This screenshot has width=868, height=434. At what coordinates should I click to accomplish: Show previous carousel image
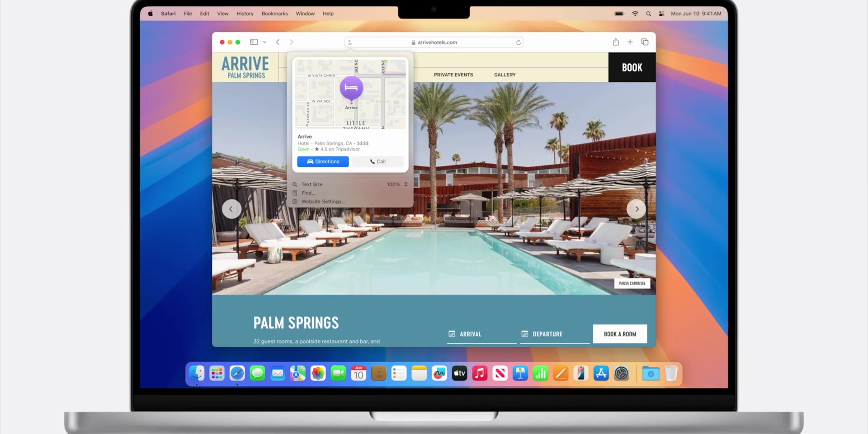[x=231, y=209]
